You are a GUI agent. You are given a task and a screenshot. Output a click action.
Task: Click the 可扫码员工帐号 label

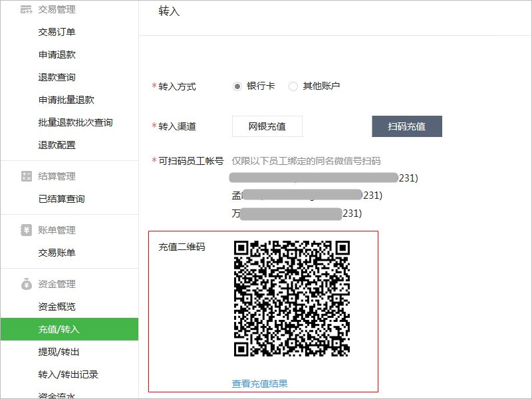pos(191,161)
